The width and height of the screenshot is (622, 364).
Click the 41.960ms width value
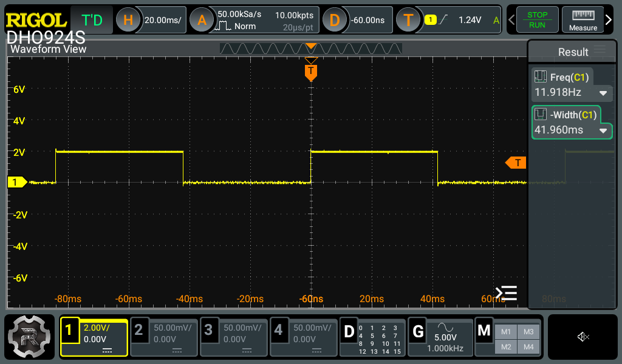559,130
